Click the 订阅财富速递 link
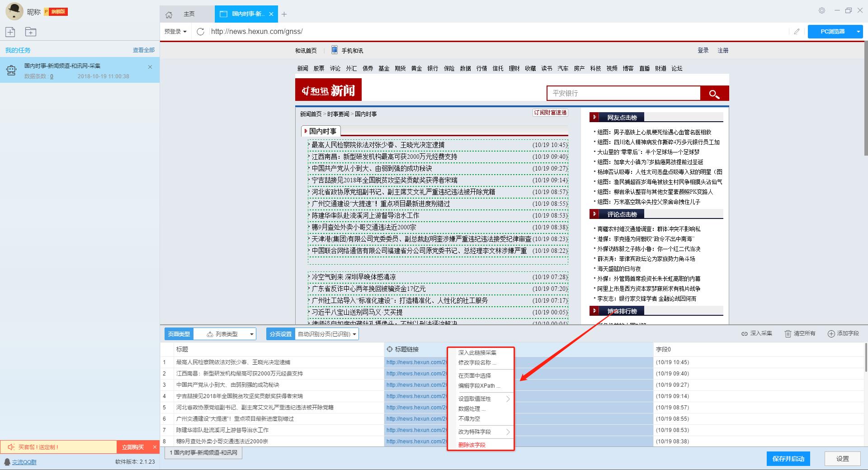The height and width of the screenshot is (470, 868). (550, 113)
